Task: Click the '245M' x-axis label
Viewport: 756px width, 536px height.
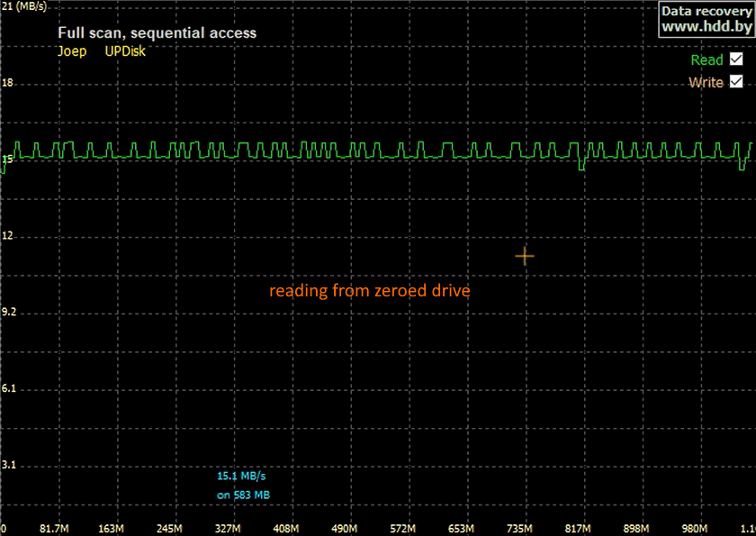Action: [170, 529]
